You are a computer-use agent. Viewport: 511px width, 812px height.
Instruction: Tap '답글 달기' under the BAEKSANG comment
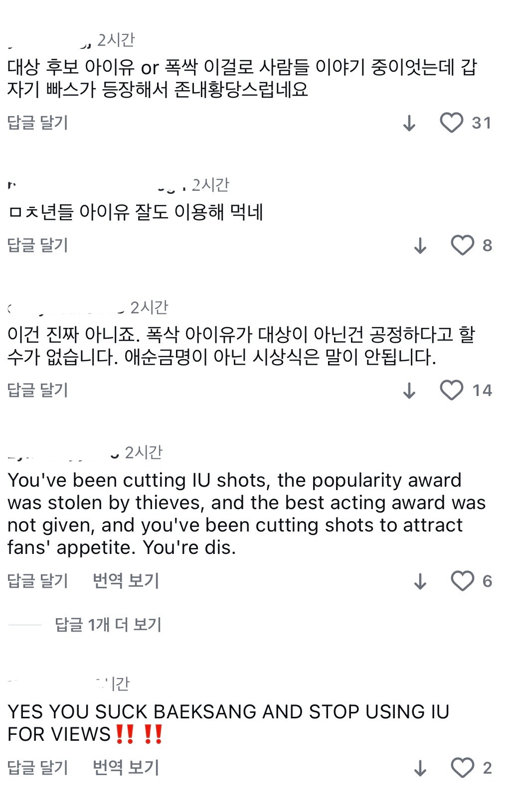[x=38, y=768]
